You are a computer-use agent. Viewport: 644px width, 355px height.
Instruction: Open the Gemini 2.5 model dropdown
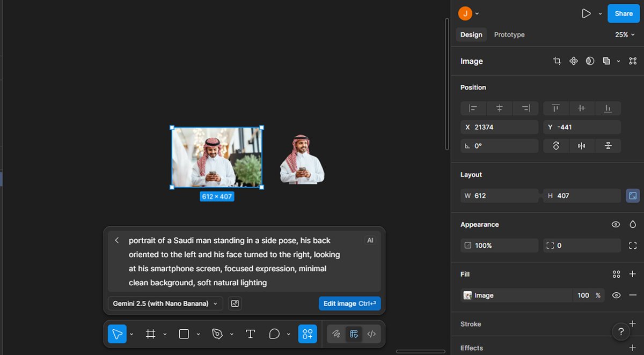165,304
